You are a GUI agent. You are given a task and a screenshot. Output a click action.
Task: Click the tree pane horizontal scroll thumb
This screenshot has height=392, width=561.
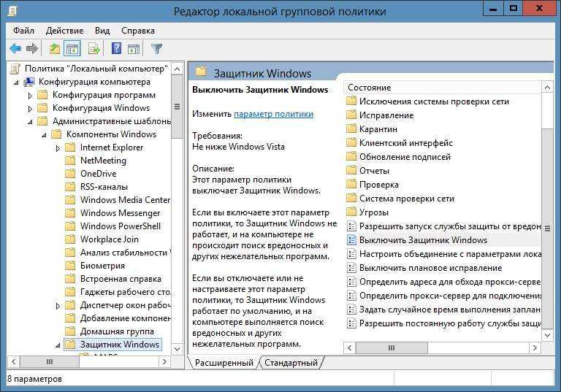pos(50,362)
